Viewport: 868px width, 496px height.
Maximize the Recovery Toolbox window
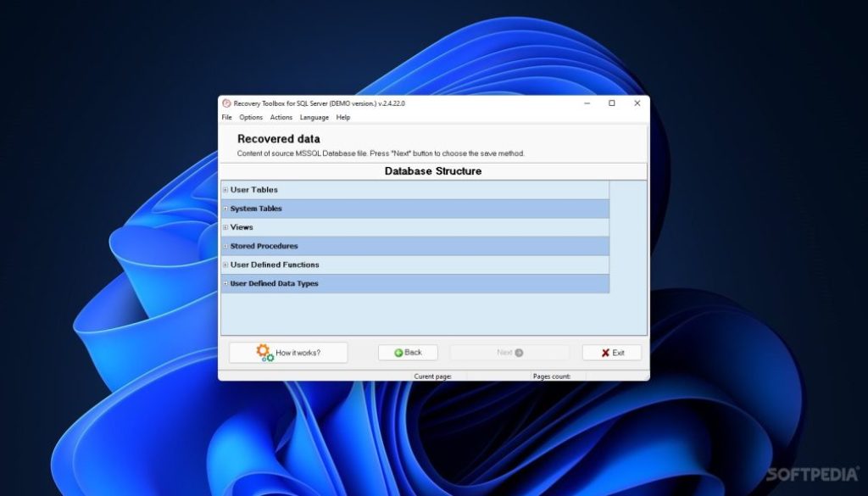coord(612,103)
